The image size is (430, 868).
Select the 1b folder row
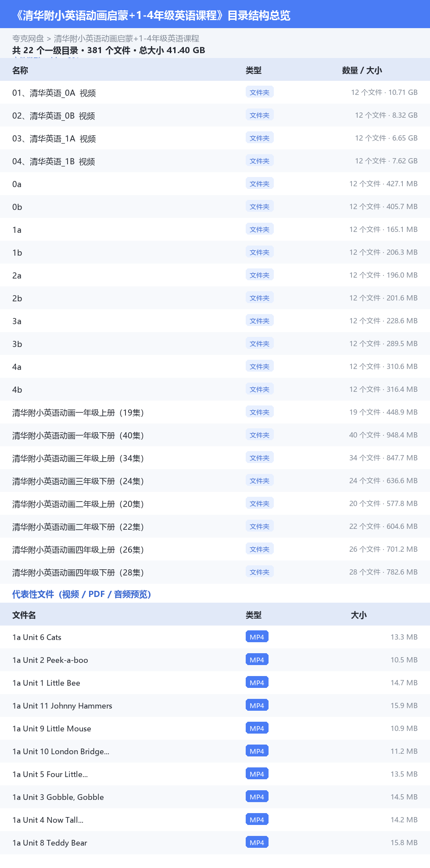(215, 252)
